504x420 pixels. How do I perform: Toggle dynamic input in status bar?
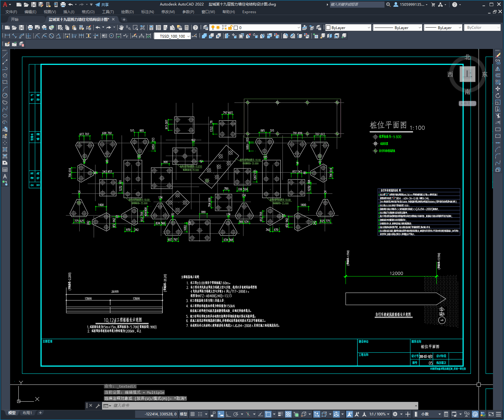[221, 414]
